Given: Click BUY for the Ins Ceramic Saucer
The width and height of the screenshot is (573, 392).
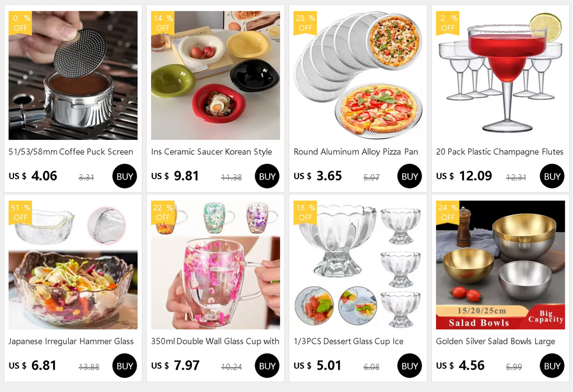Looking at the screenshot, I should 267,176.
